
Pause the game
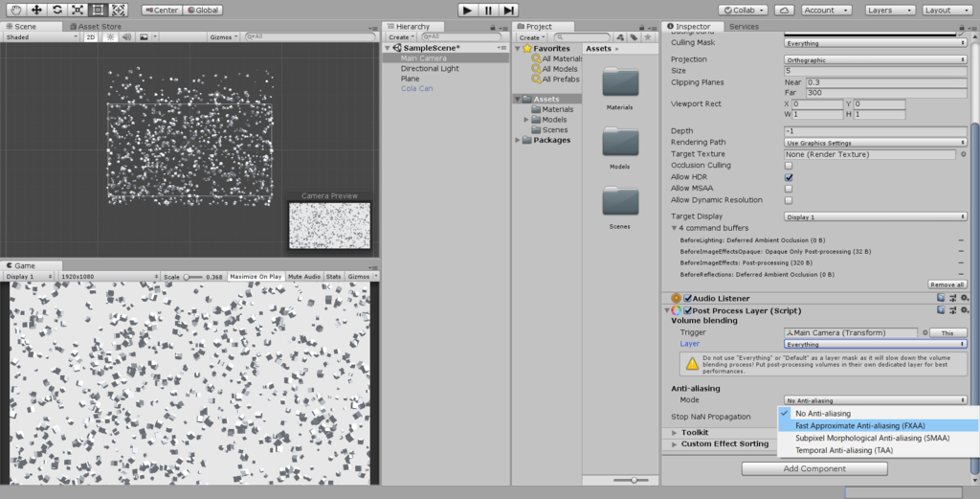[x=488, y=10]
